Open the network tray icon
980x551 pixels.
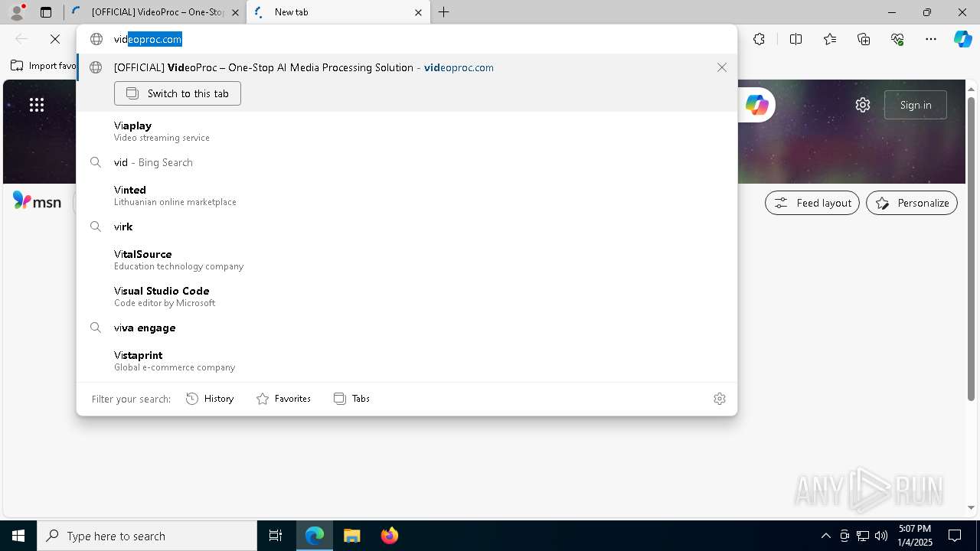click(863, 536)
